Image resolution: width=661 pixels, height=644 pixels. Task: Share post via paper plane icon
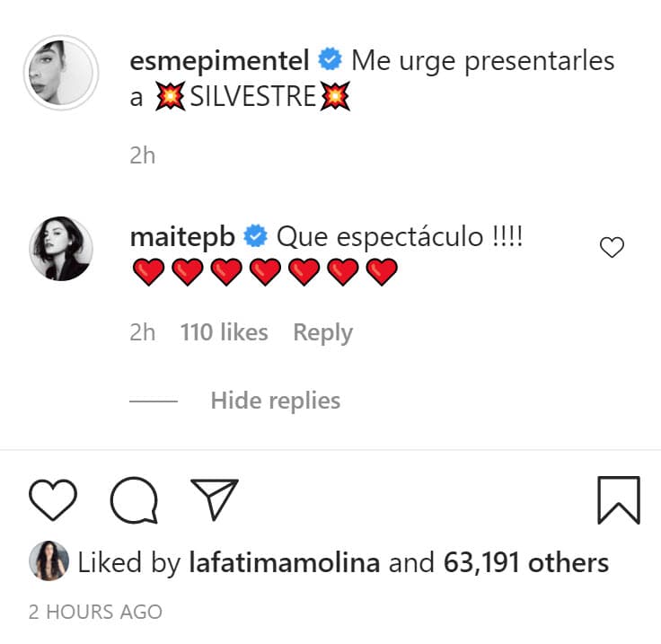click(x=215, y=499)
